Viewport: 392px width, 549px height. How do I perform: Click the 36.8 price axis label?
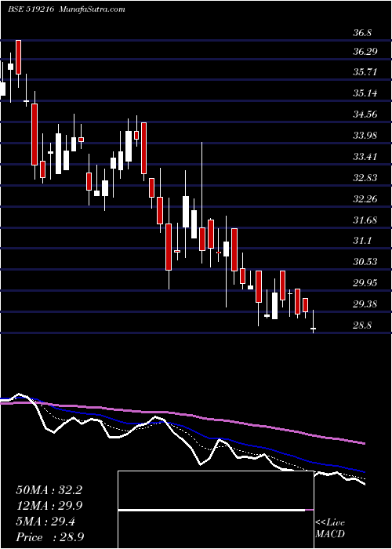[362, 33]
